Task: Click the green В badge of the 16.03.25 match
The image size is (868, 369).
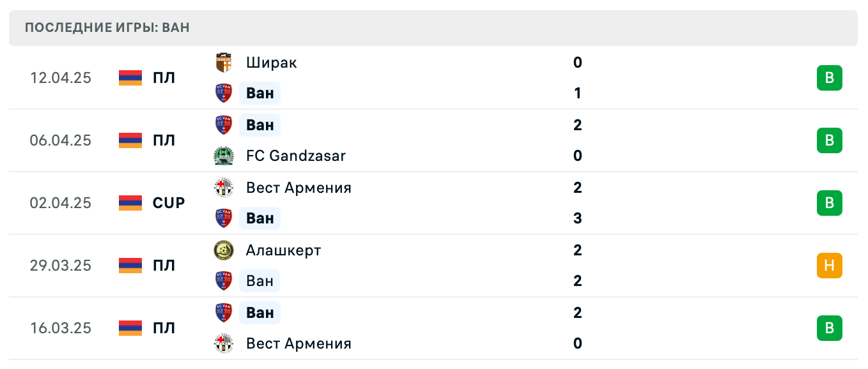Action: pyautogui.click(x=829, y=328)
